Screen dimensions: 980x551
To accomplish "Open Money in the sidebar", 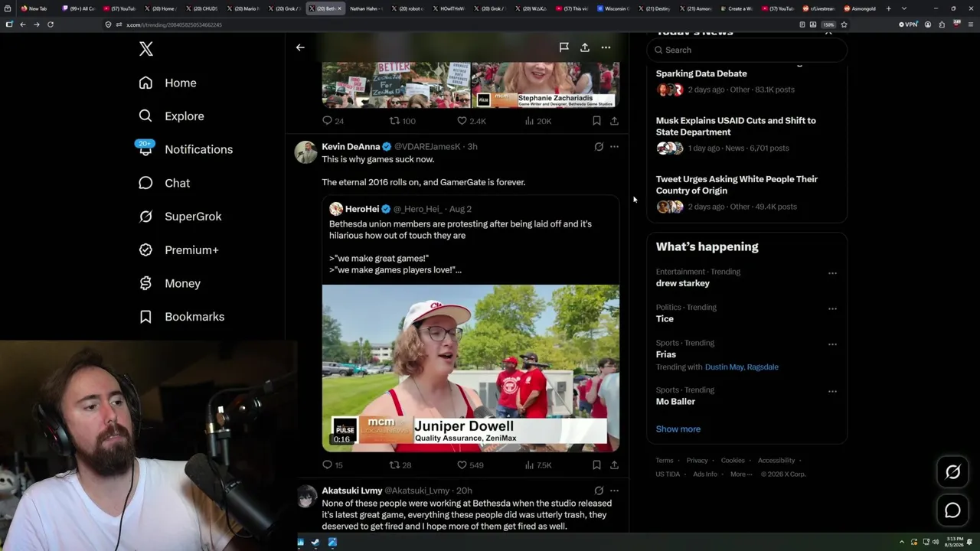I will click(169, 283).
